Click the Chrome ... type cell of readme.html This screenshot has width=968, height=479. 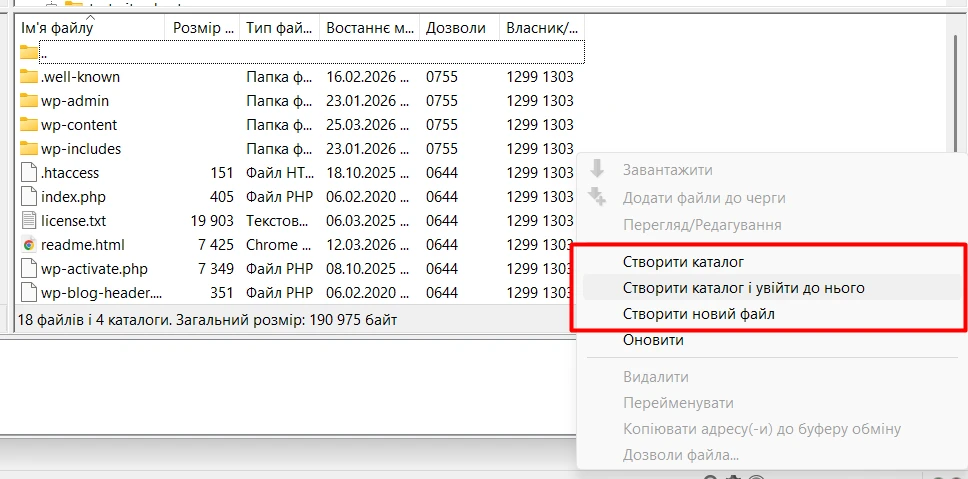point(277,245)
